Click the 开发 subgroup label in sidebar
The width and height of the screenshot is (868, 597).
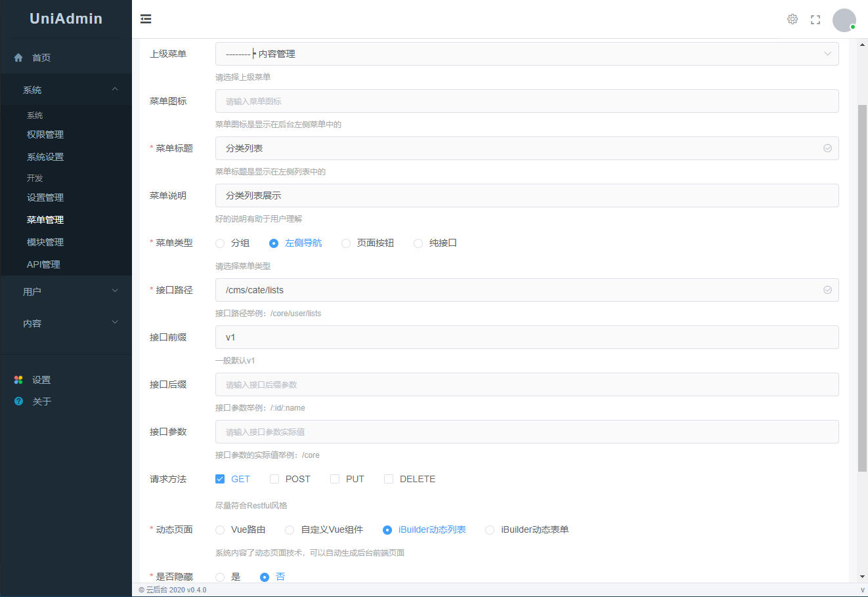(x=35, y=178)
